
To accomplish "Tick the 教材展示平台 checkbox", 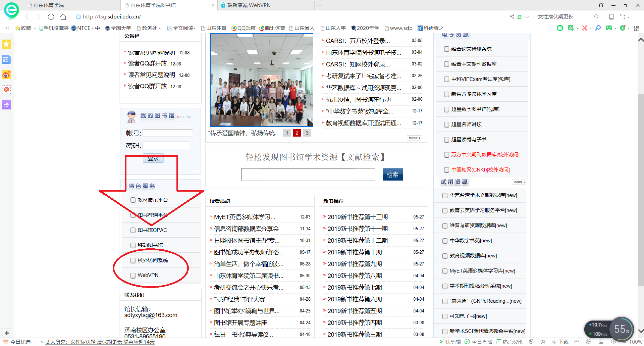I will point(133,200).
